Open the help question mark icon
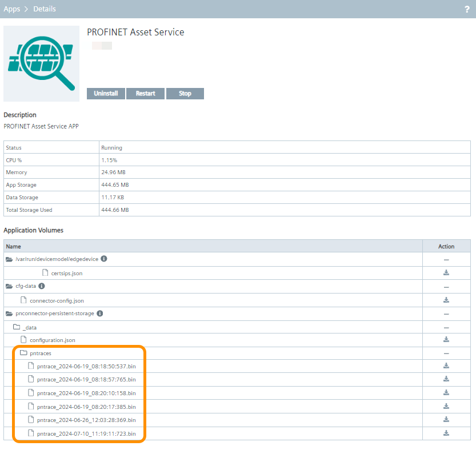476x450 pixels. pos(467,9)
